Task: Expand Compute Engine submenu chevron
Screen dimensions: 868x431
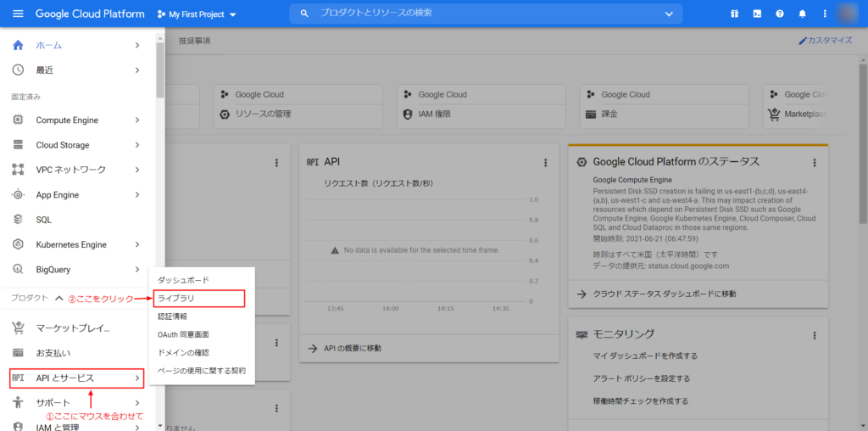Action: 137,120
